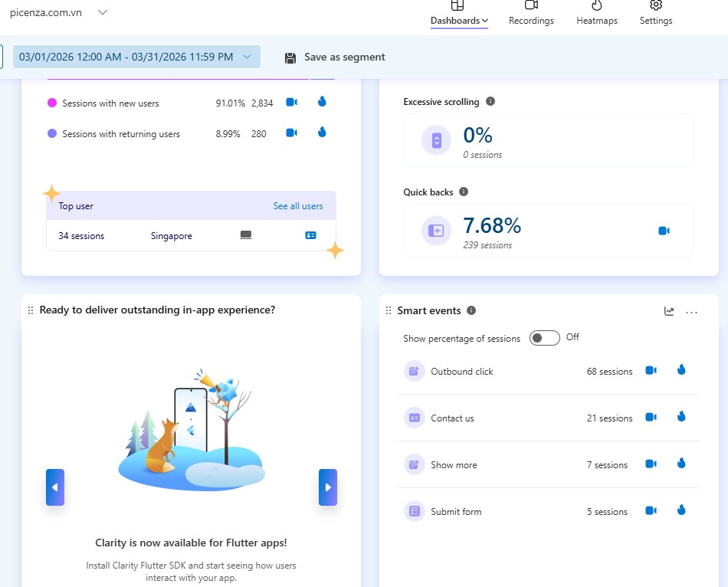Click Save as segment button
The image size is (728, 587).
pyautogui.click(x=335, y=57)
